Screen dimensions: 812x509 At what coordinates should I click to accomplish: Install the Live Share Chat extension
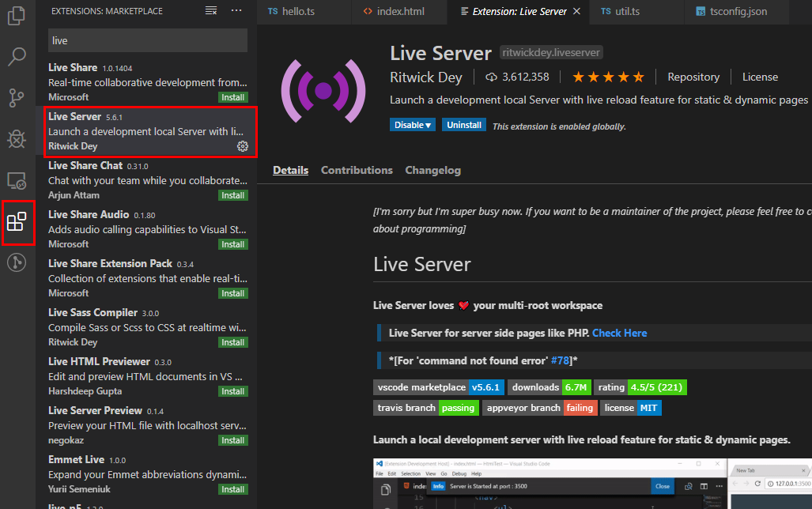click(233, 195)
